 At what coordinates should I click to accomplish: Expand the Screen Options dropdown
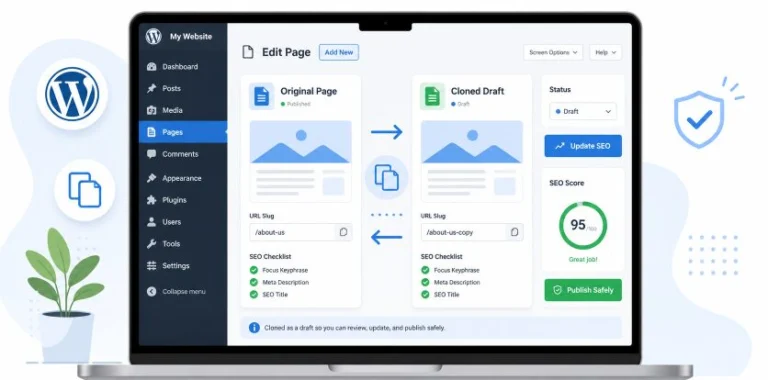click(553, 52)
